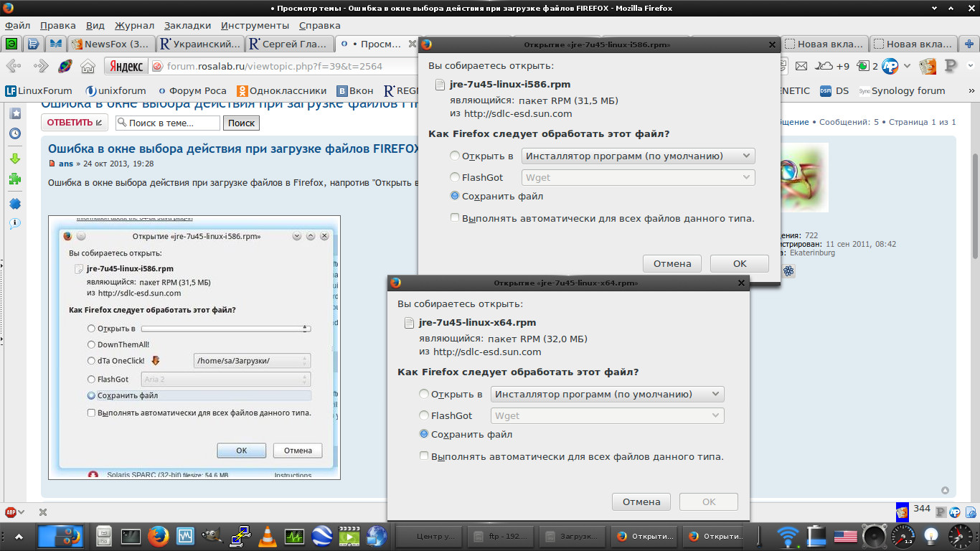Launch GIMP from the taskbar

click(x=212, y=536)
